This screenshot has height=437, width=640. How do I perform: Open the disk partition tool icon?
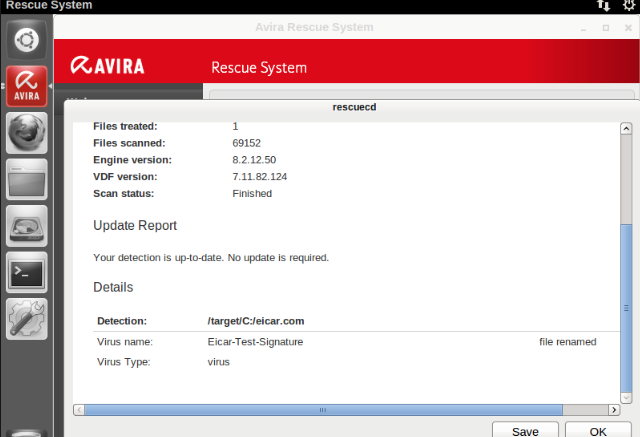tap(26, 226)
